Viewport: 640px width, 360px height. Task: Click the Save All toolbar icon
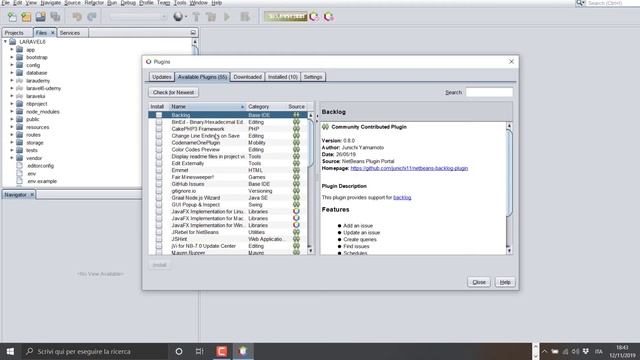click(56, 17)
